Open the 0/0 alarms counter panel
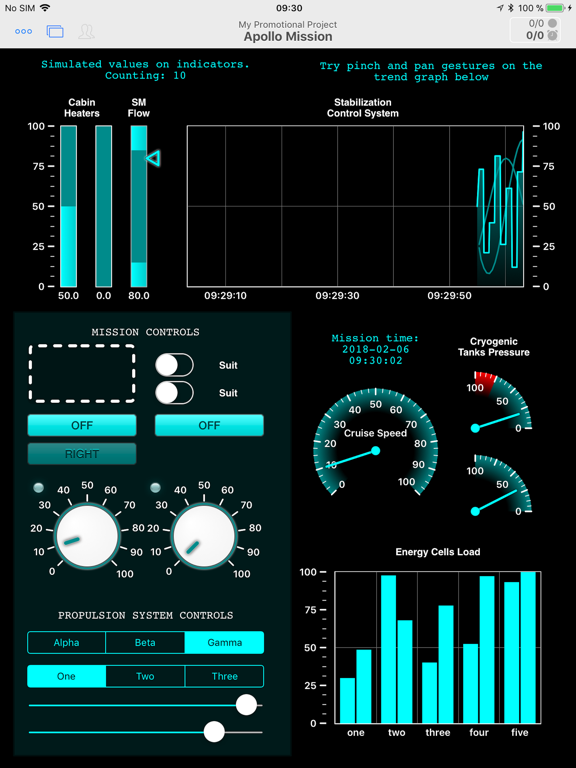 point(535,29)
